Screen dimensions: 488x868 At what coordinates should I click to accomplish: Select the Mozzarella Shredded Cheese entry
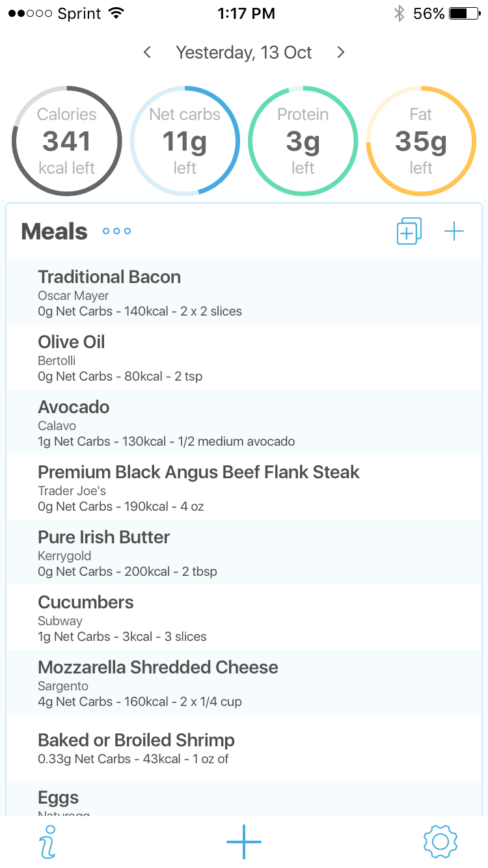244,683
